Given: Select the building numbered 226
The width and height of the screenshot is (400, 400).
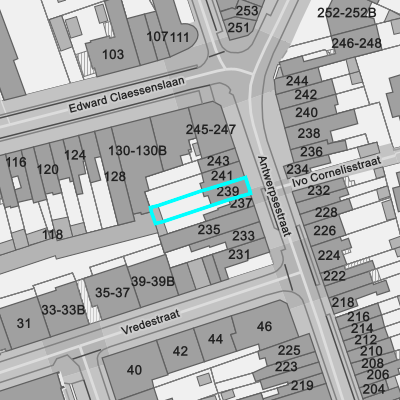Looking at the screenshot, I should pos(325,231).
